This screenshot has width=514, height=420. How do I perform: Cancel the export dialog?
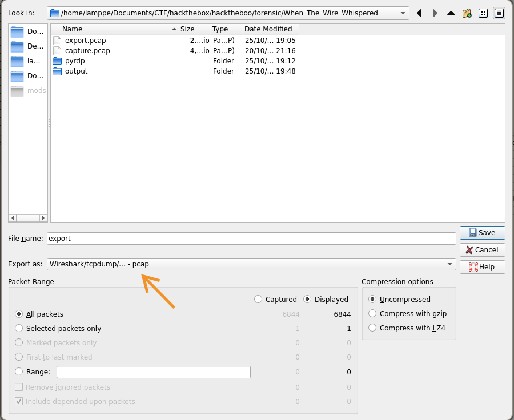pyautogui.click(x=482, y=249)
